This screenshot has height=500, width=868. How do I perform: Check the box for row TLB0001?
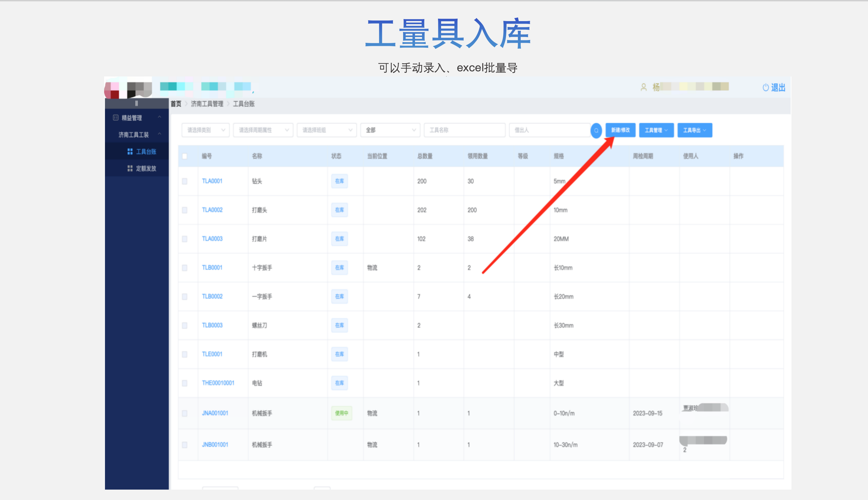[x=184, y=268]
